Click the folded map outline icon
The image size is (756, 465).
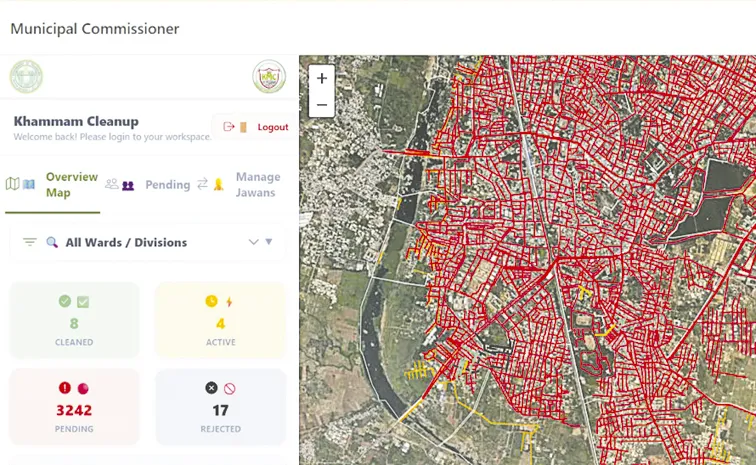pyautogui.click(x=13, y=184)
